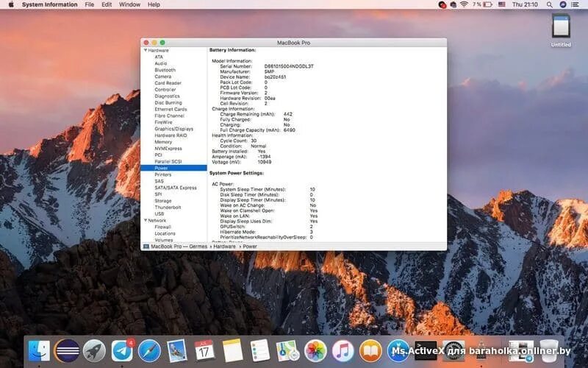This screenshot has width=588, height=368.
Task: Open the Mail stamp icon
Action: point(177,351)
